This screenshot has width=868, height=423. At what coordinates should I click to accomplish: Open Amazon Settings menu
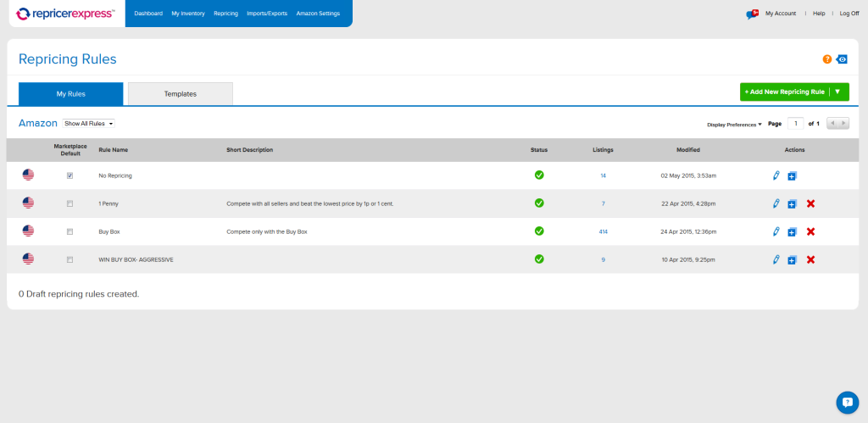[x=318, y=14]
